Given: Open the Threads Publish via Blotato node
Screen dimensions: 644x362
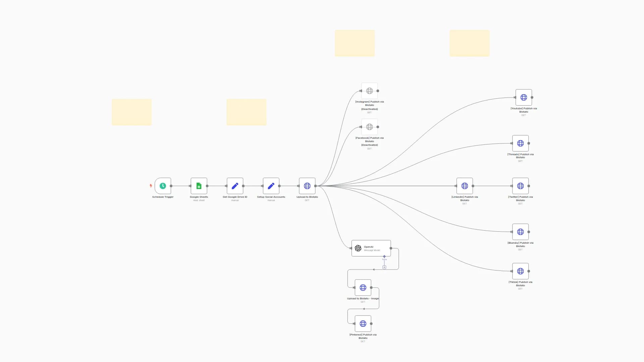Looking at the screenshot, I should (x=521, y=143).
